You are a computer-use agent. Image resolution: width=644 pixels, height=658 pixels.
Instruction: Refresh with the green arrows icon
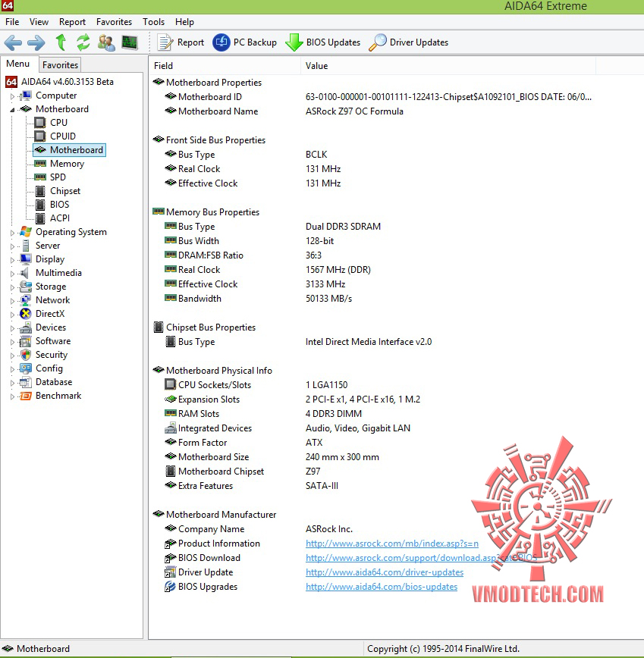click(83, 42)
